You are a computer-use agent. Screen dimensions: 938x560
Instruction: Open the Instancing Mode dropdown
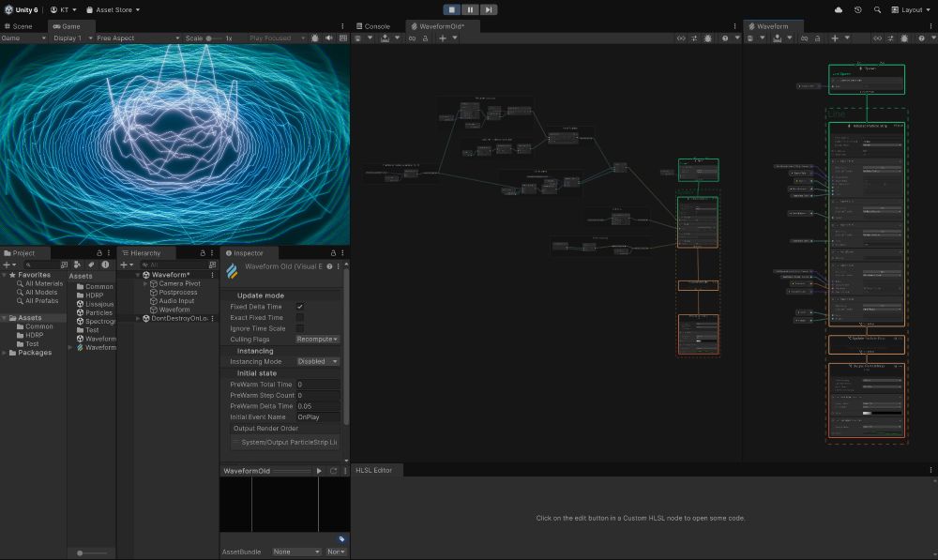tap(318, 361)
